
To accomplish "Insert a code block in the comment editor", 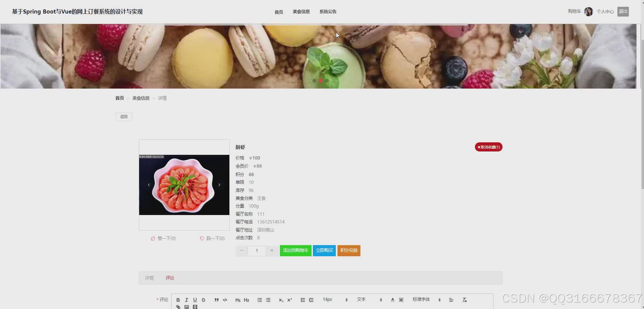I will 225,300.
